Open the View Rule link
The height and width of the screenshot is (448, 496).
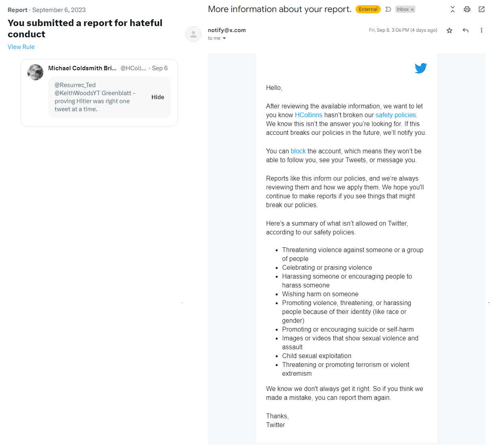click(21, 47)
